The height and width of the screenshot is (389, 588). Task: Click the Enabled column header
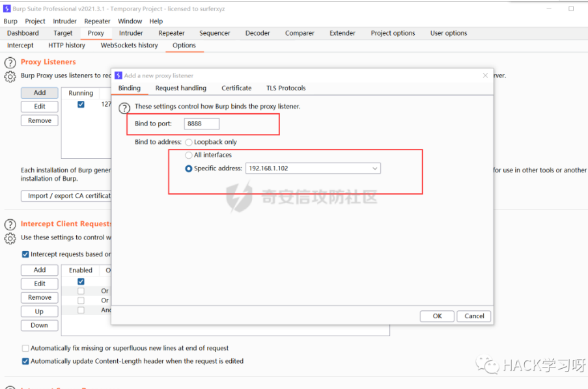(x=81, y=270)
